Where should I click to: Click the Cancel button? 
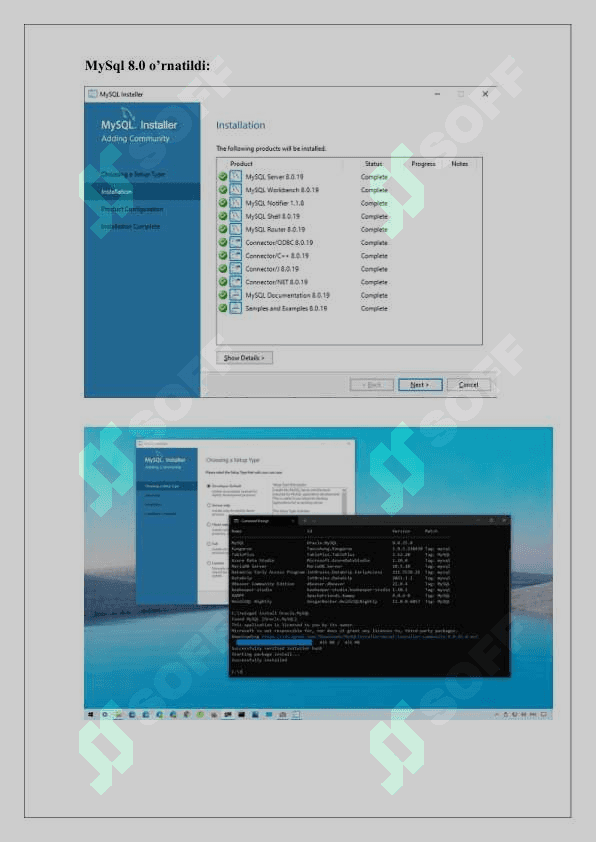(468, 384)
